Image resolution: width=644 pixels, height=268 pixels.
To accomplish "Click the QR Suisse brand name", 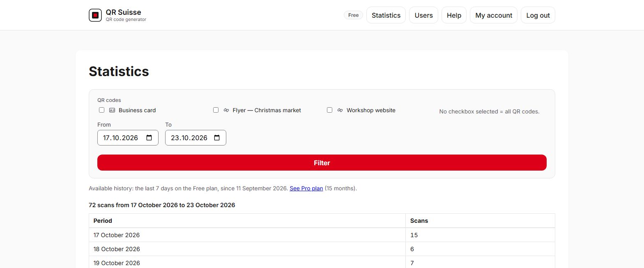I will click(x=123, y=12).
